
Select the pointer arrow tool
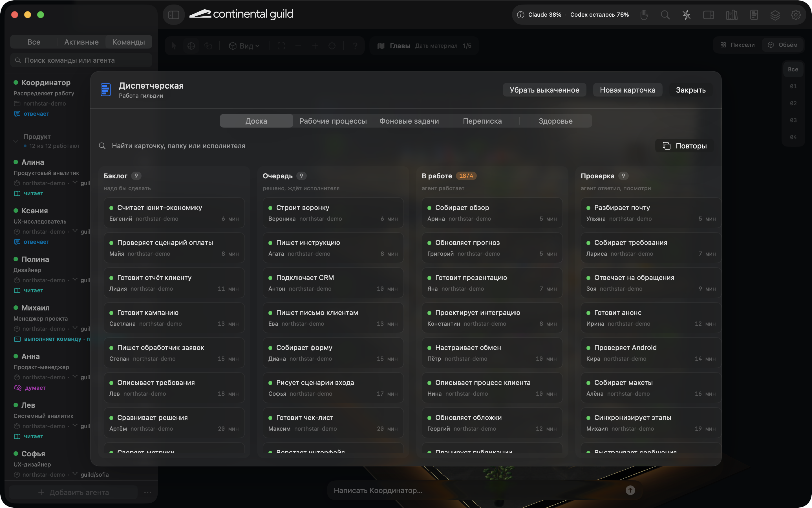click(174, 46)
